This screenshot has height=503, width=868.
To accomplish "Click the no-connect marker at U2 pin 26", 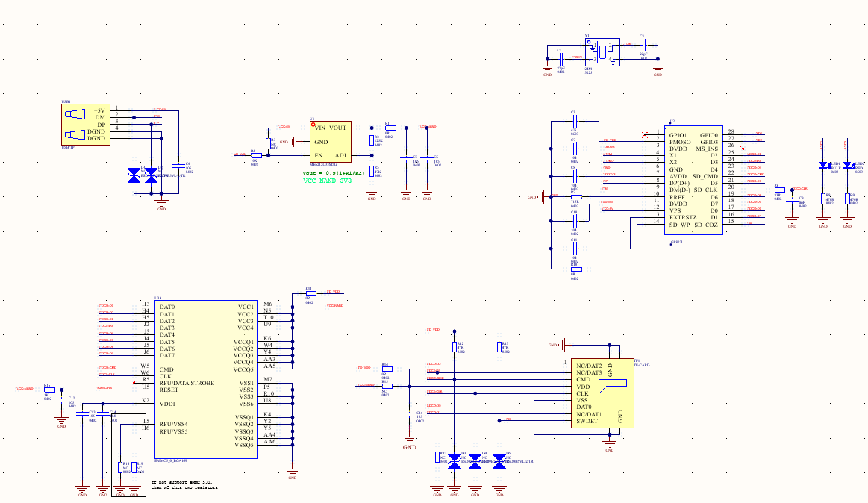I will click(743, 149).
